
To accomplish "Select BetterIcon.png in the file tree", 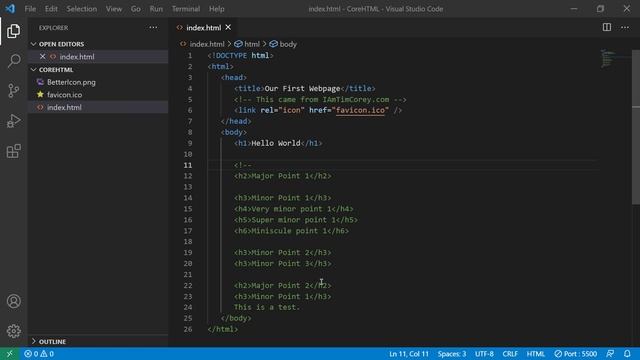I will (x=71, y=82).
